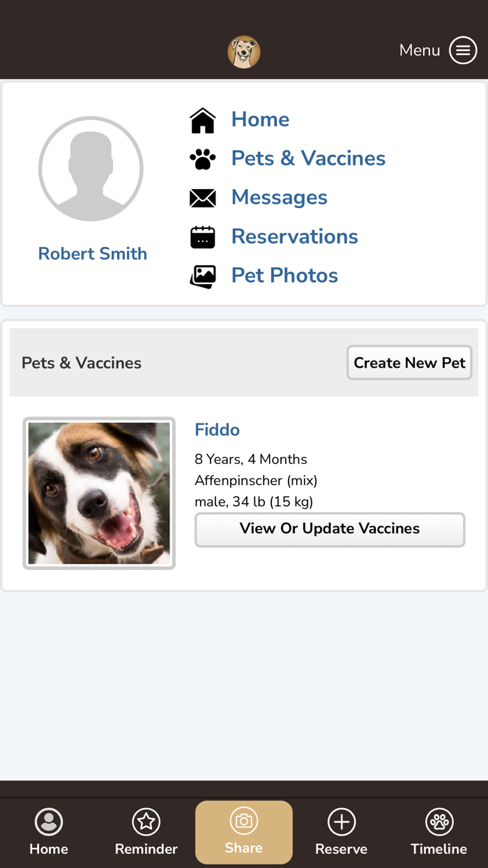This screenshot has width=488, height=868.
Task: Click the photo icon beside Pet Photos
Action: point(202,276)
